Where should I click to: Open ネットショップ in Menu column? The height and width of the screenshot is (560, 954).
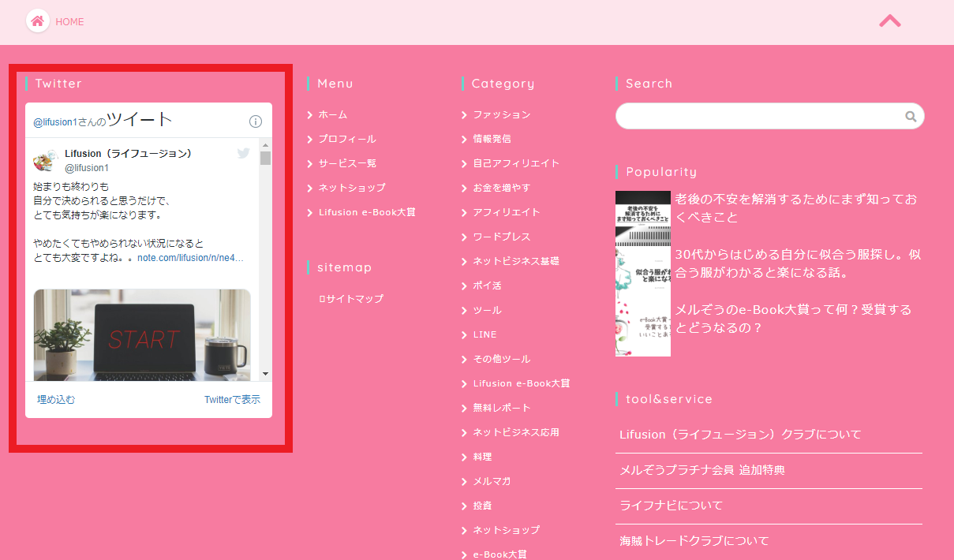click(x=352, y=188)
